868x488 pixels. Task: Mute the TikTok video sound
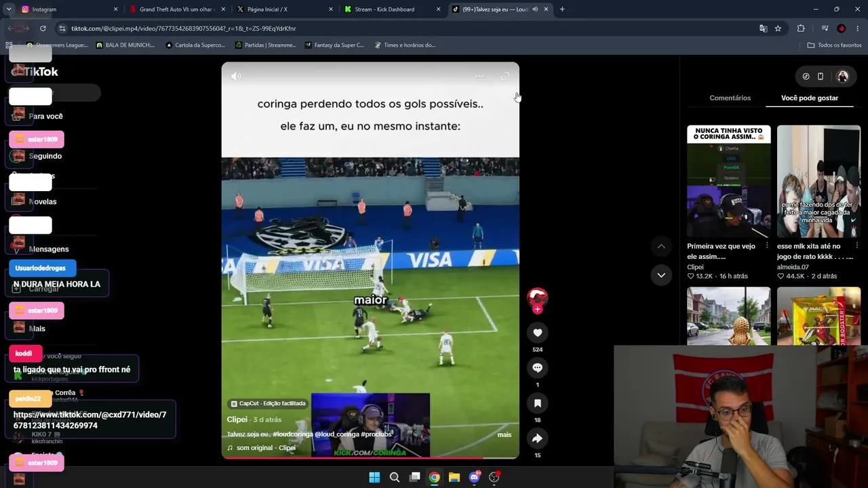(236, 76)
